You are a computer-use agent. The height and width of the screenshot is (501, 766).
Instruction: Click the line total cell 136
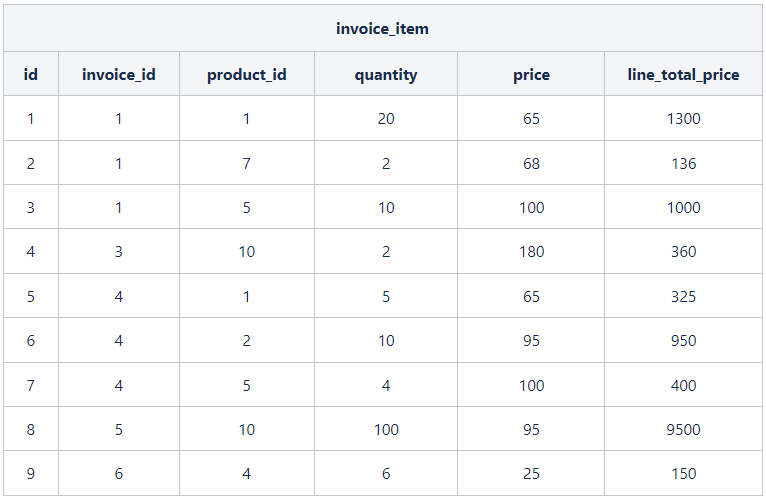coord(683,164)
